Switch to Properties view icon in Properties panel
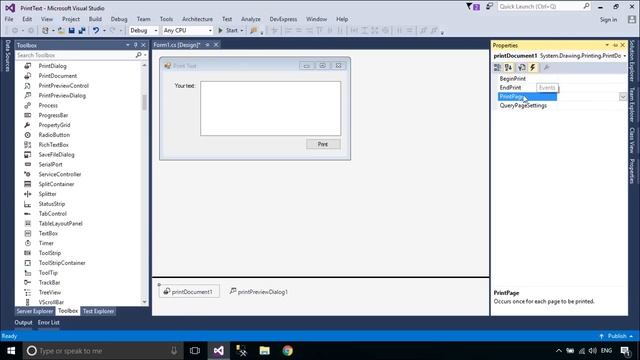The image size is (640, 360). click(x=521, y=68)
